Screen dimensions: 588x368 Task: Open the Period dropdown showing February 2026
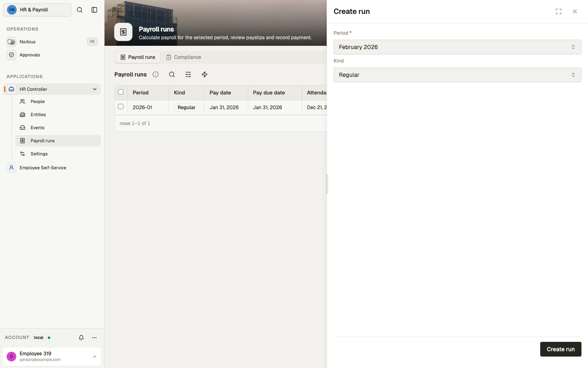click(457, 47)
